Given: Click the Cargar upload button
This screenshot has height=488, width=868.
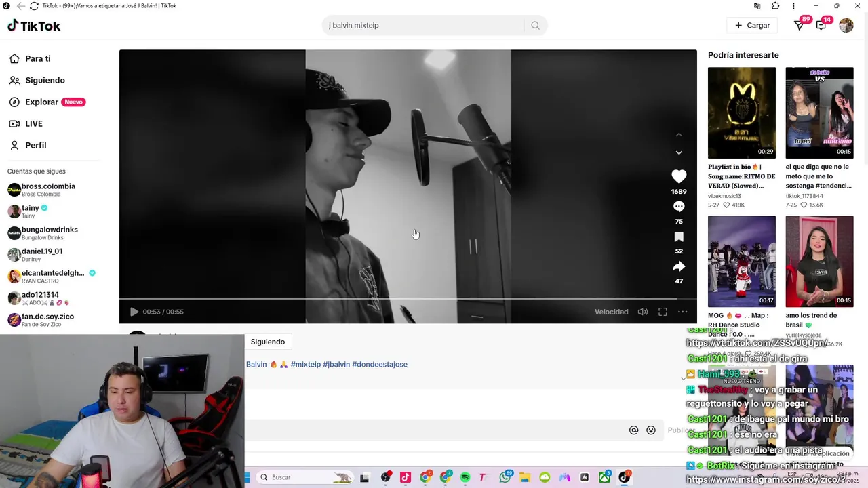Looking at the screenshot, I should (x=752, y=26).
